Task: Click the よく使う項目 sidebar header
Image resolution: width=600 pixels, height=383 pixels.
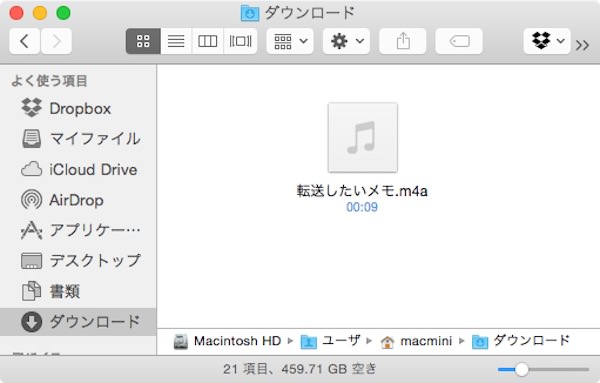Action: click(x=49, y=81)
